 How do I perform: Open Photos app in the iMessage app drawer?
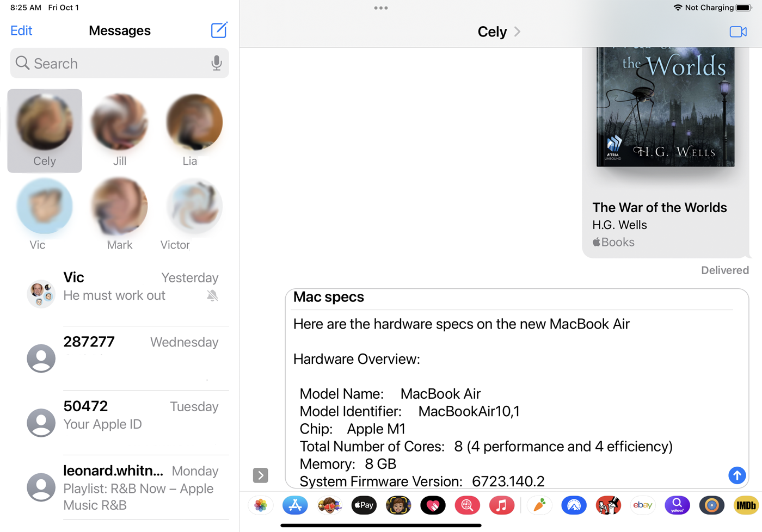(x=261, y=505)
